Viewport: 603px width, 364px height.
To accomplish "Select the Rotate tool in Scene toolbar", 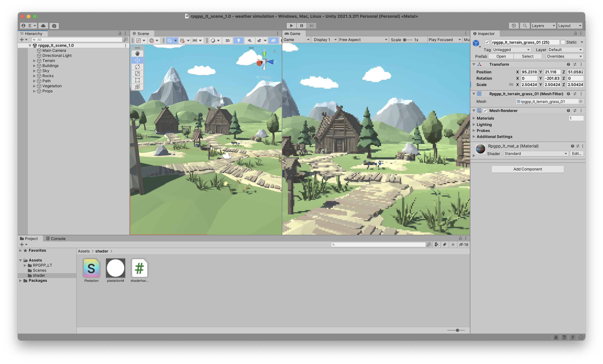I will point(137,67).
